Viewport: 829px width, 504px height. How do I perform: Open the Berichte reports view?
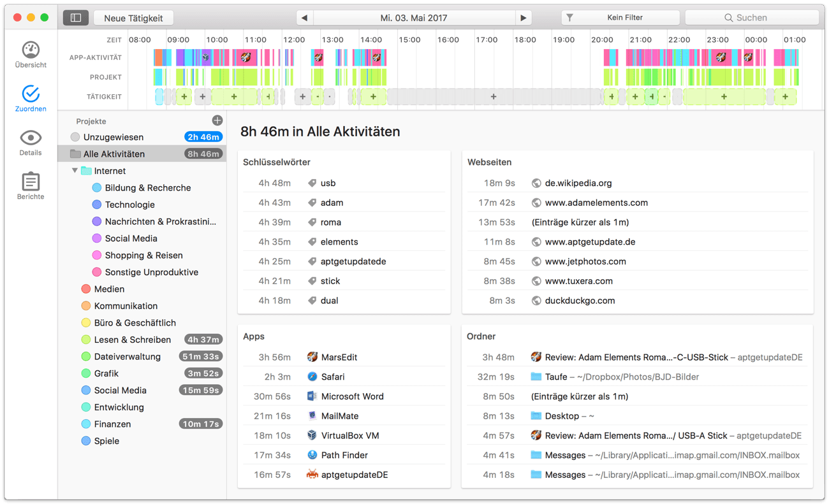pos(31,186)
